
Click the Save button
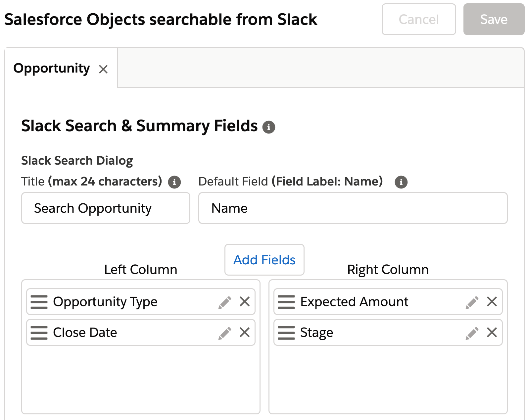click(494, 20)
